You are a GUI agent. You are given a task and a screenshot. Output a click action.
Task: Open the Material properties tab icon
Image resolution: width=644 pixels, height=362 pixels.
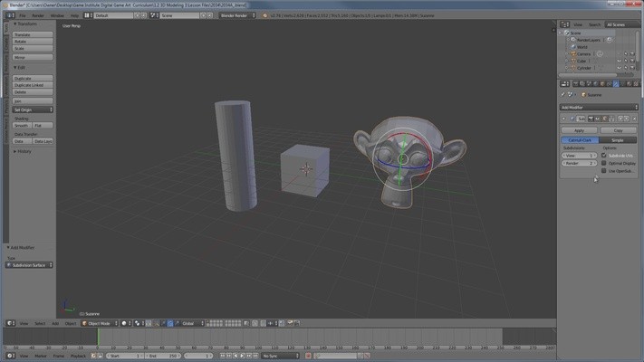(630, 84)
